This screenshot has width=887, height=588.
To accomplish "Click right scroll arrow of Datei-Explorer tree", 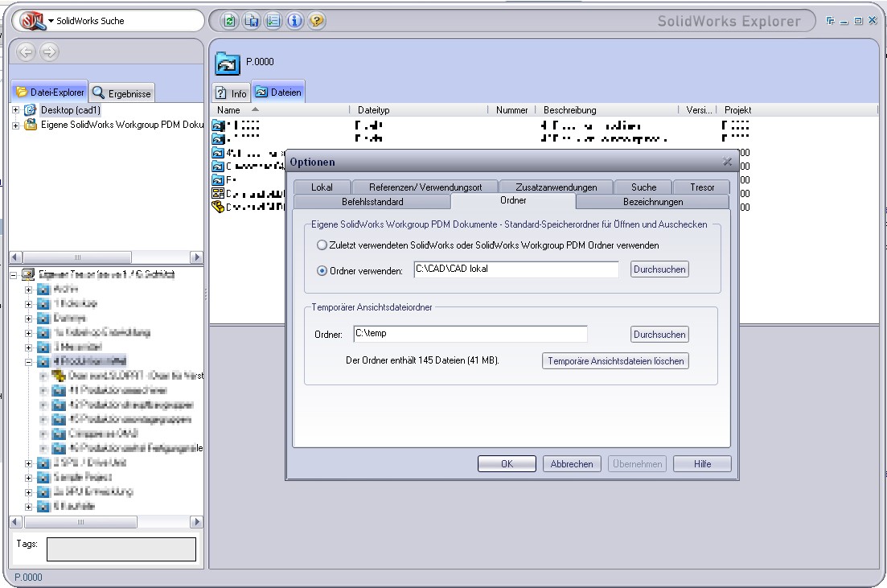I will click(x=196, y=257).
